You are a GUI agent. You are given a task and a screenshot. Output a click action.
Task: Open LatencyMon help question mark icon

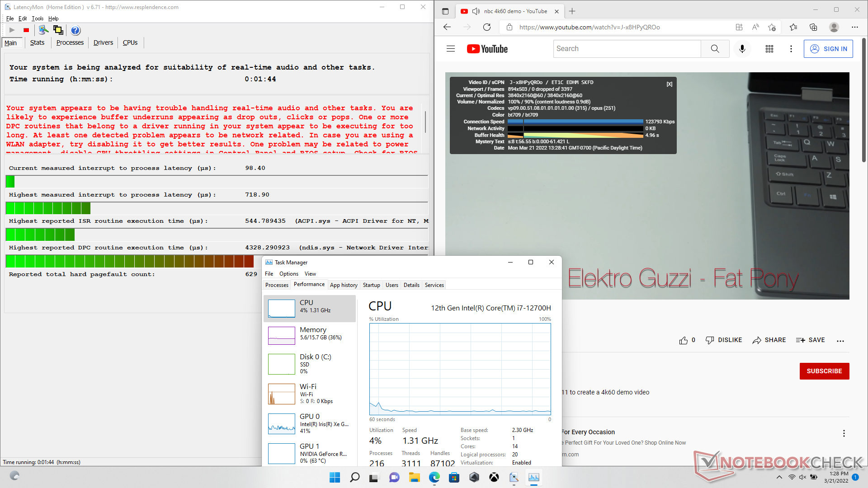pos(75,30)
